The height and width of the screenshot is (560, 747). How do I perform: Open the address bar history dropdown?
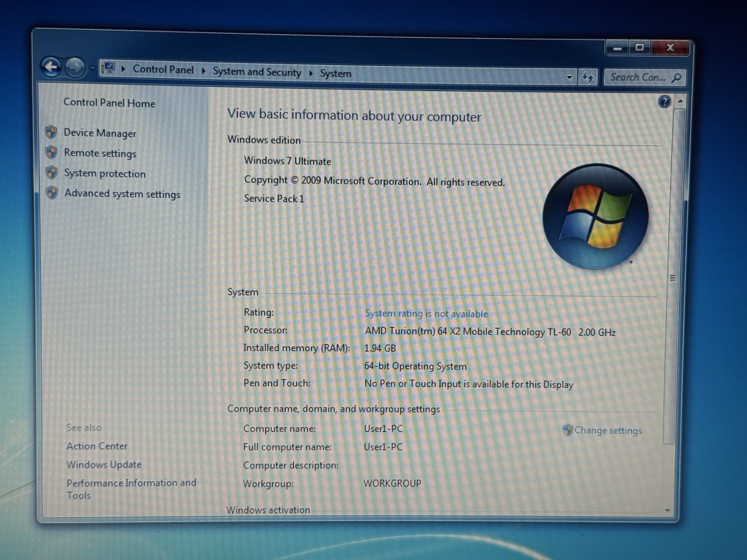click(569, 77)
